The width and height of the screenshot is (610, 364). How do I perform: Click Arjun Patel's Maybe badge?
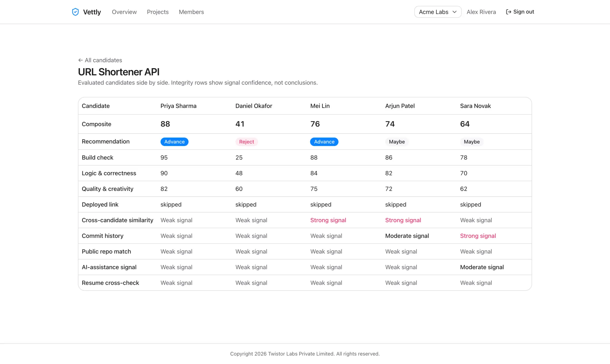(x=397, y=142)
